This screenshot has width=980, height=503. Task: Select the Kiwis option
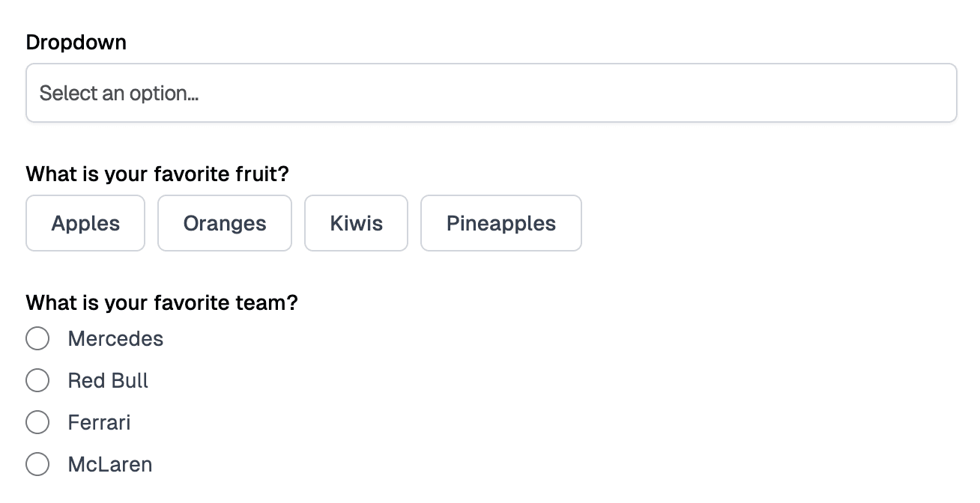(x=356, y=222)
